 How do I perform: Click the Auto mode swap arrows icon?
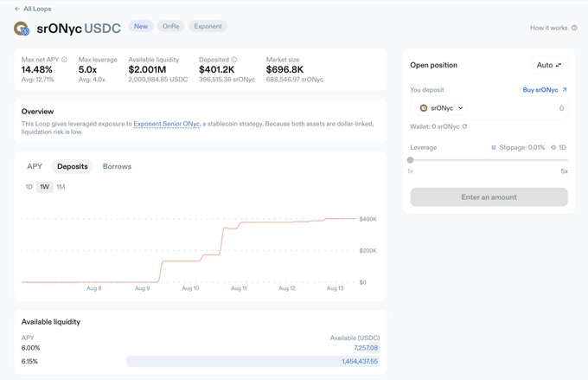coord(559,65)
